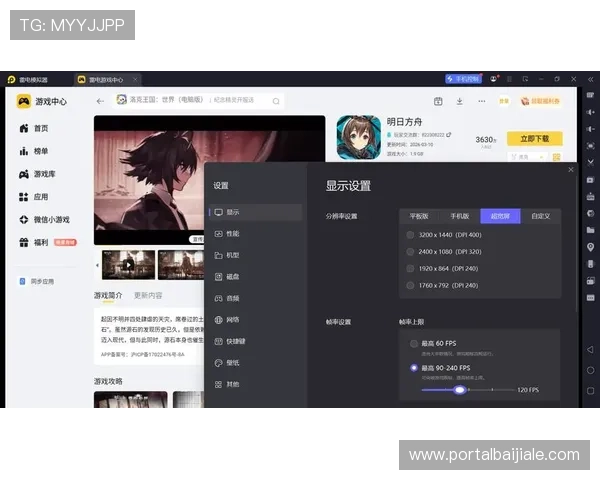600x480 pixels.
Task: Click the first video thumbnail with play icon
Action: (129, 264)
